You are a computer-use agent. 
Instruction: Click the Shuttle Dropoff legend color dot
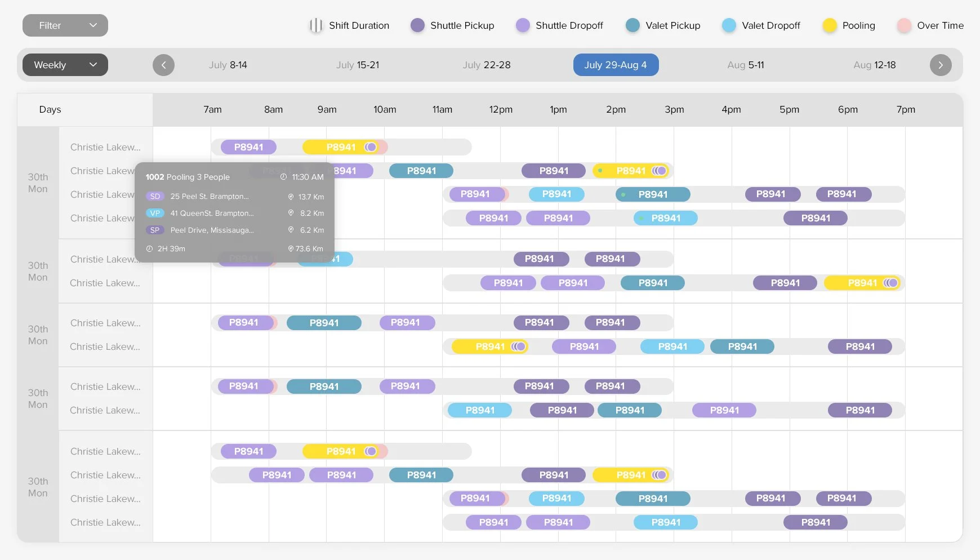[523, 25]
